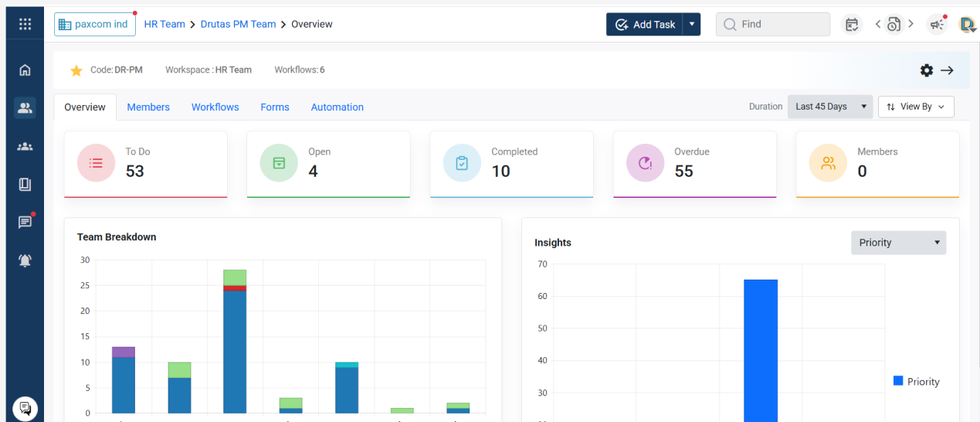Expand the View By menu

(x=916, y=107)
